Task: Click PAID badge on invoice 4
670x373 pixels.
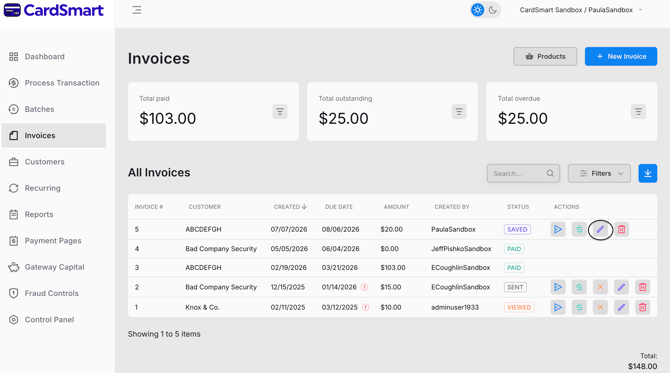Action: [514, 249]
